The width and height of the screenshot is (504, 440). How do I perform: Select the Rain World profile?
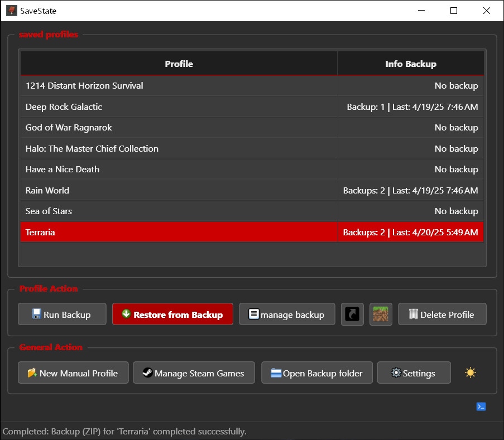(x=179, y=190)
